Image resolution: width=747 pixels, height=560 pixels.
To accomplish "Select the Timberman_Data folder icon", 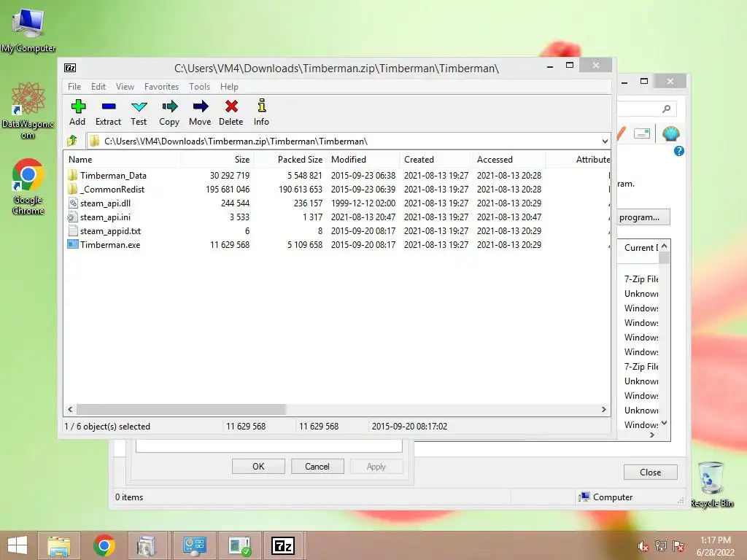I will pos(72,175).
